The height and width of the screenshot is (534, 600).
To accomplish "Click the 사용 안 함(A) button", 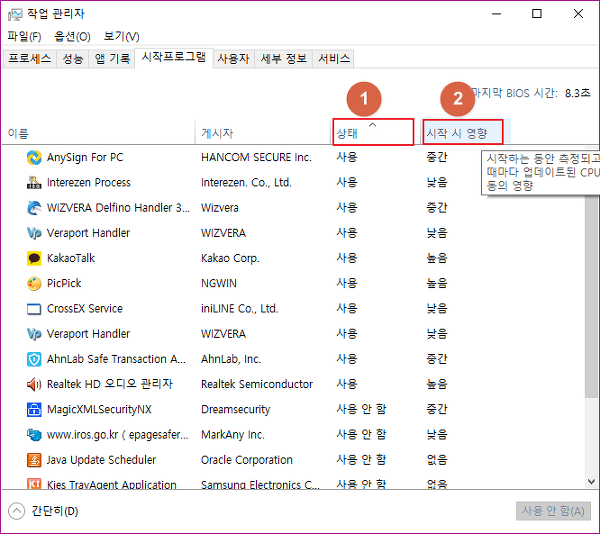I will click(x=553, y=511).
